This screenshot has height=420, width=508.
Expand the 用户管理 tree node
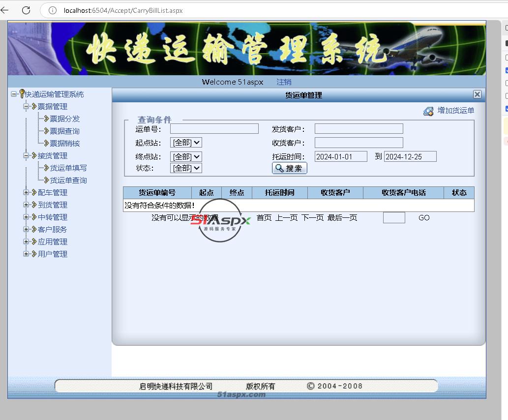(x=26, y=254)
